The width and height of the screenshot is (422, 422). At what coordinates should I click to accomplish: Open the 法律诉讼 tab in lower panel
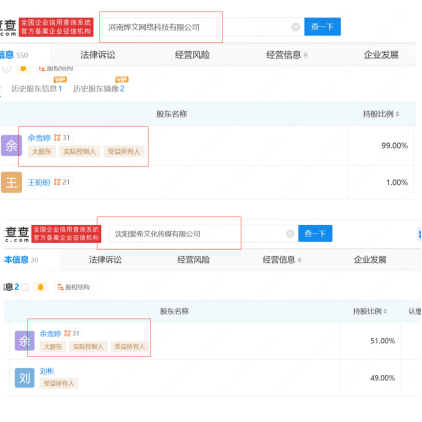105,260
